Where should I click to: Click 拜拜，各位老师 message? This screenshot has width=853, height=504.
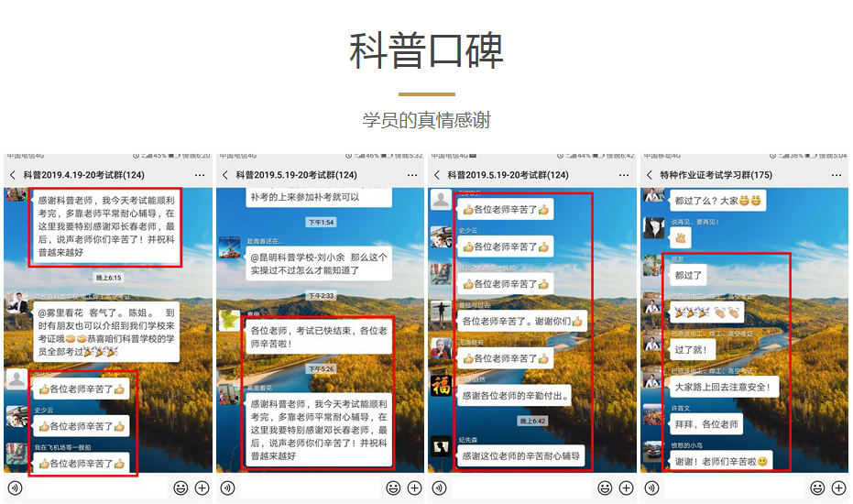(706, 424)
